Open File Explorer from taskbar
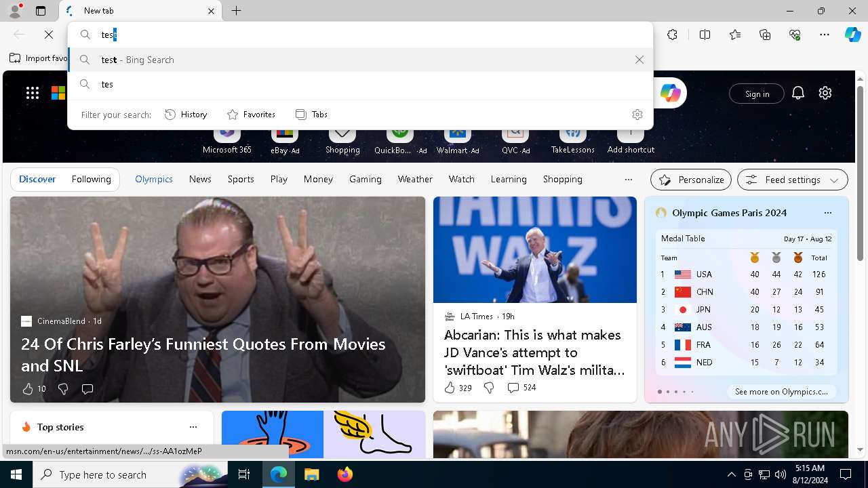 point(311,474)
